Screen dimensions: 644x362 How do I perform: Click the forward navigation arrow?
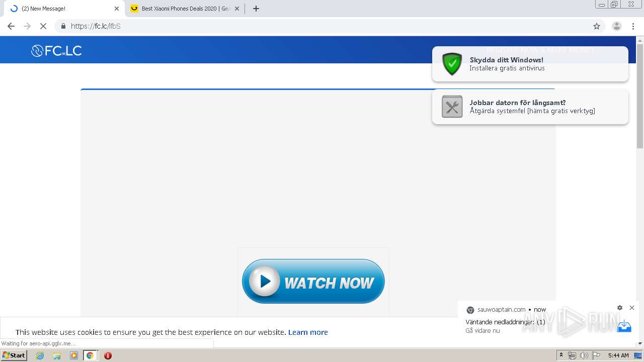point(27,26)
